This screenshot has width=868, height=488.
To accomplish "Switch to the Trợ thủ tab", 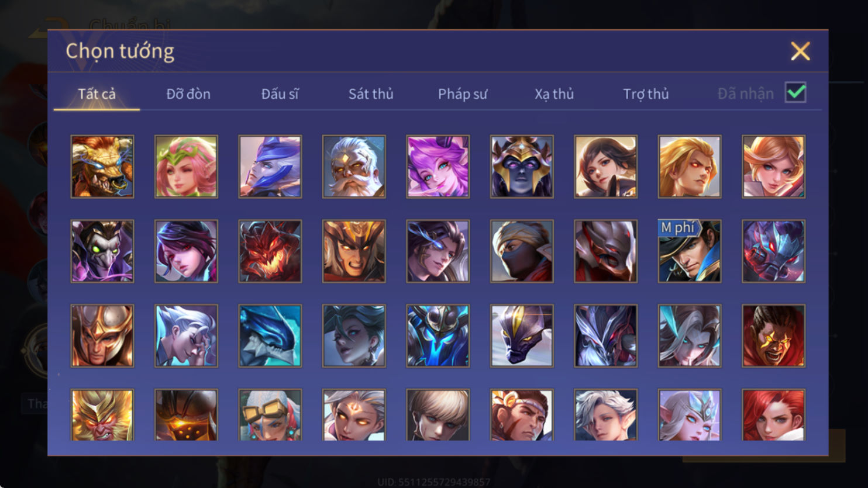I will click(646, 94).
